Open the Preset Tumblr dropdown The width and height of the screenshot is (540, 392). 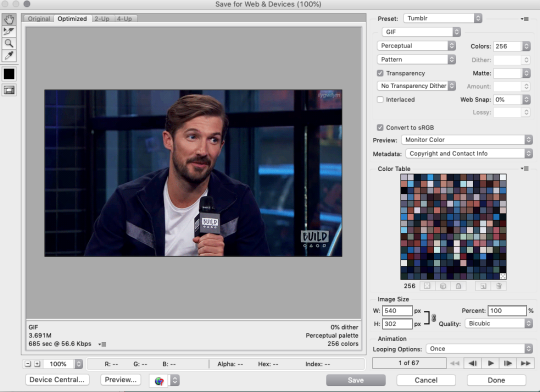coord(443,18)
